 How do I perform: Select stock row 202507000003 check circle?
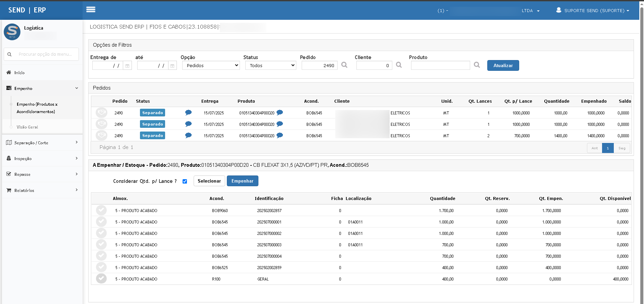(x=101, y=245)
